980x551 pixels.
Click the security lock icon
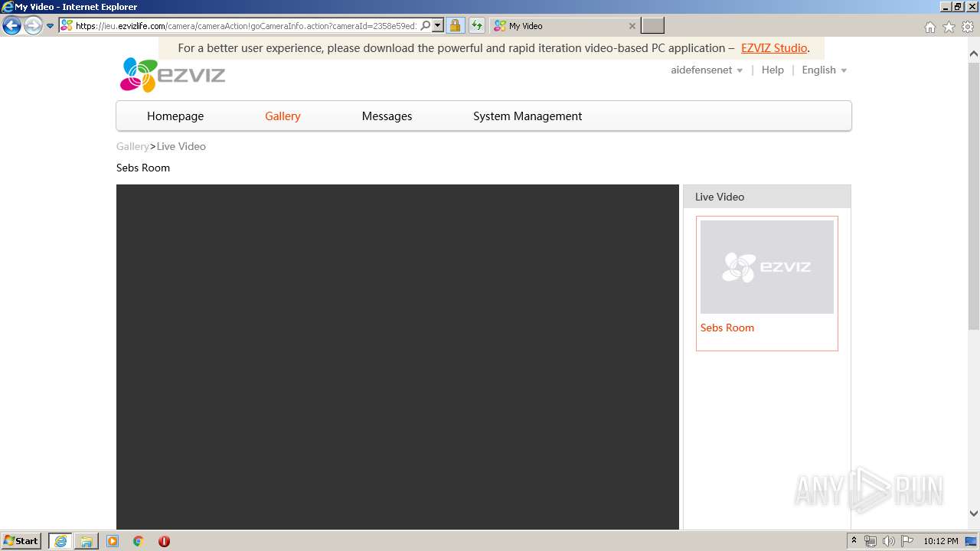pos(455,26)
